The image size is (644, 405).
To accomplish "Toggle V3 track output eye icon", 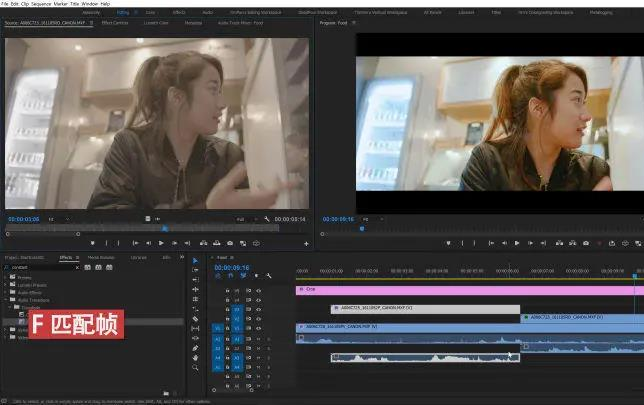I will point(259,309).
